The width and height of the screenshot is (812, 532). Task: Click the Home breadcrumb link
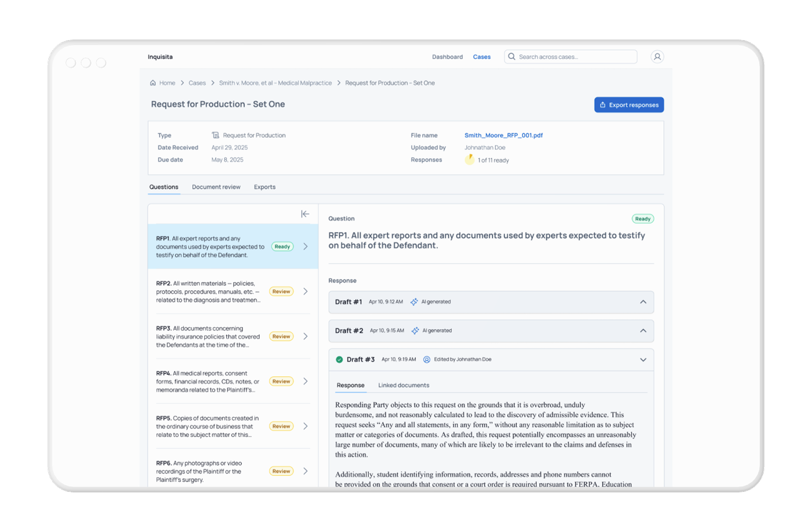click(167, 83)
